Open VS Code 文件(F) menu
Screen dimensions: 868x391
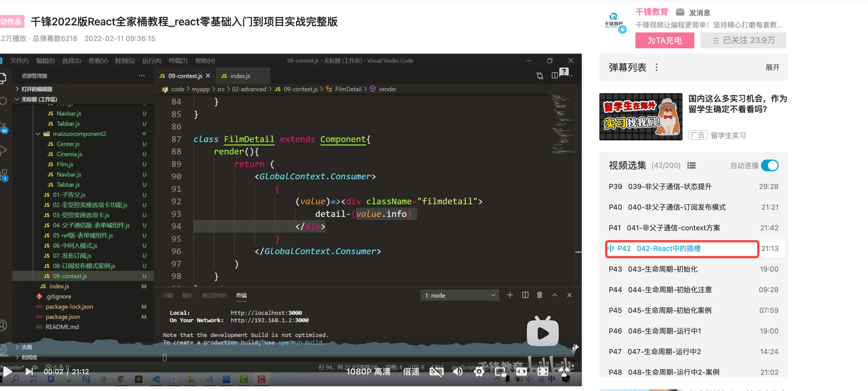(19, 61)
